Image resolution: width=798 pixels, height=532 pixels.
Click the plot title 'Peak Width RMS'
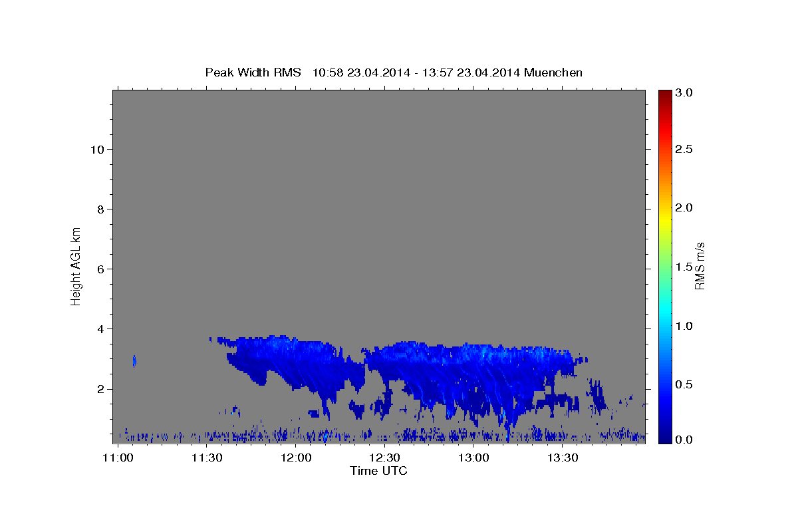253,72
